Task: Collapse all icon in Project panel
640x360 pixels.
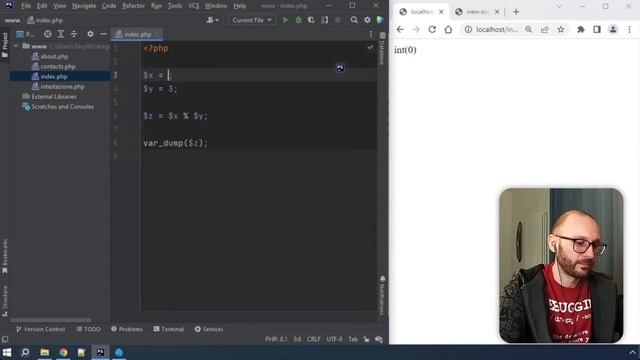Action: pos(74,34)
